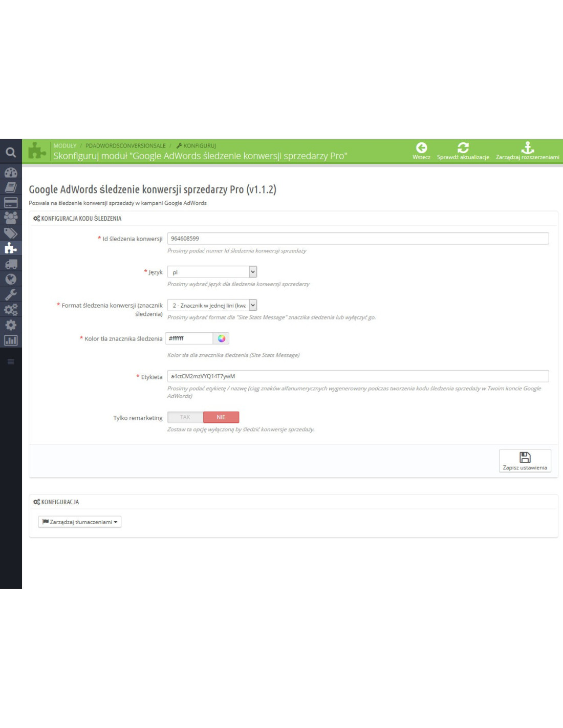Expand the Zarządzaj tłumaczeniami dropdown
Screen dimensions: 563x728
coord(80,522)
